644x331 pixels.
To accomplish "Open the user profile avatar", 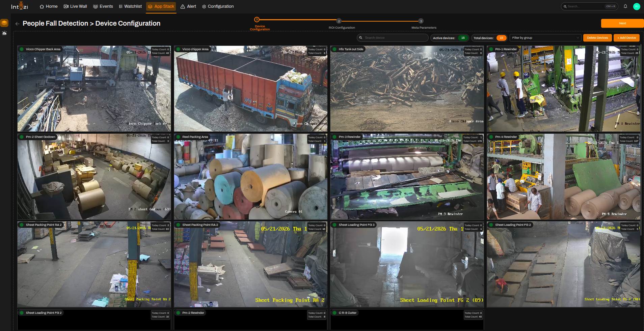I will click(637, 6).
